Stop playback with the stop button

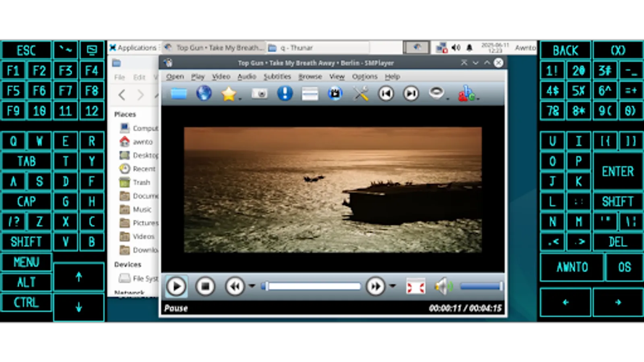pos(205,286)
